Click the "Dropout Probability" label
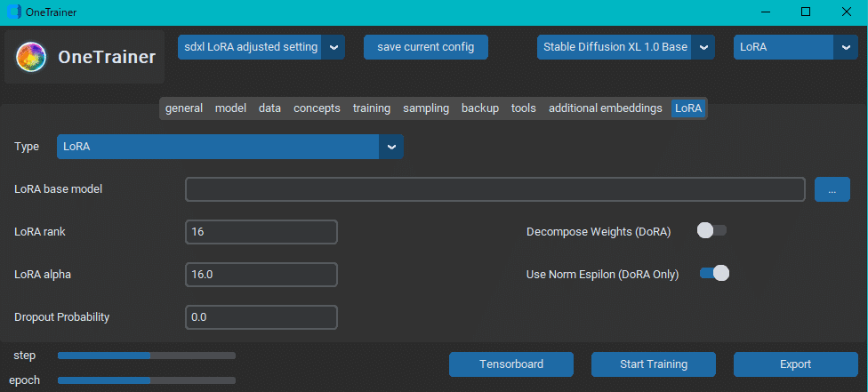The width and height of the screenshot is (868, 392). click(x=62, y=317)
